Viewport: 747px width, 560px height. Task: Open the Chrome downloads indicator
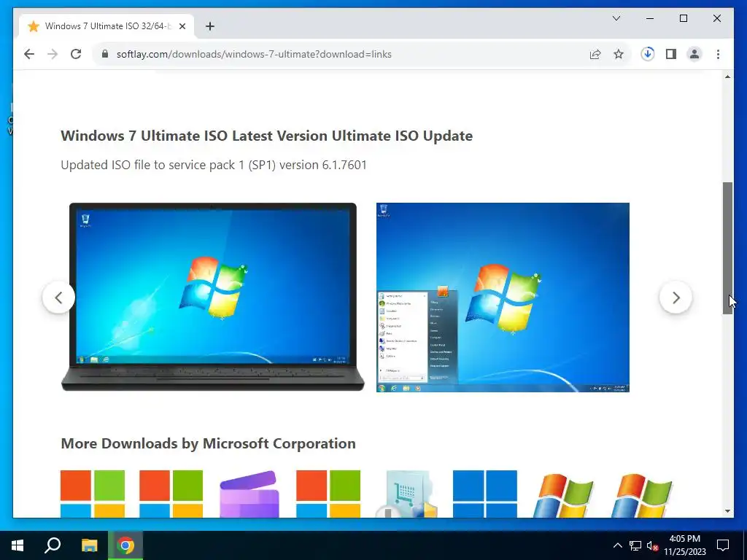point(648,54)
